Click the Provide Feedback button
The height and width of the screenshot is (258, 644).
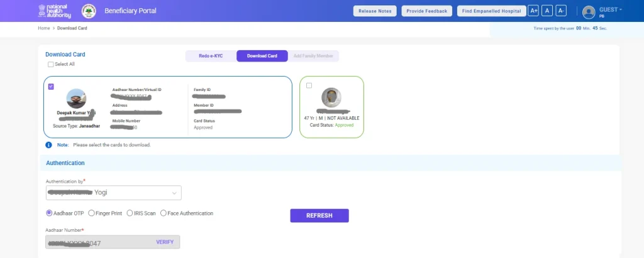(427, 11)
